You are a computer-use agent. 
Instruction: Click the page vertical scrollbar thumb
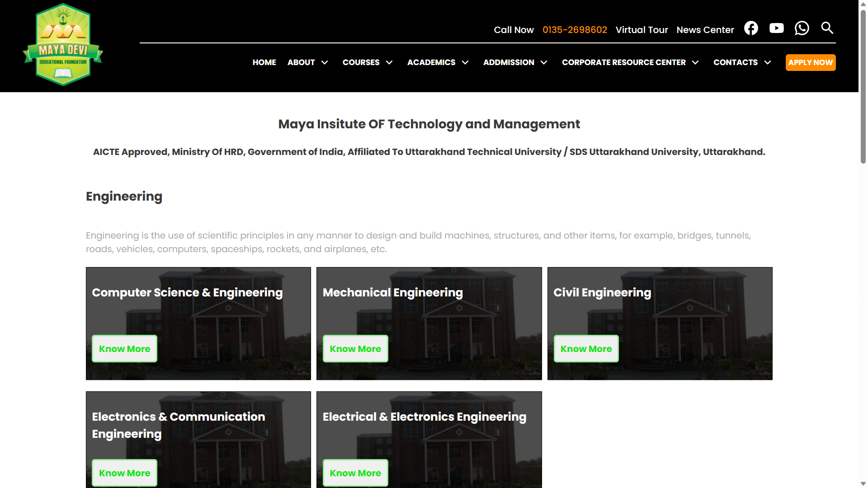[863, 86]
